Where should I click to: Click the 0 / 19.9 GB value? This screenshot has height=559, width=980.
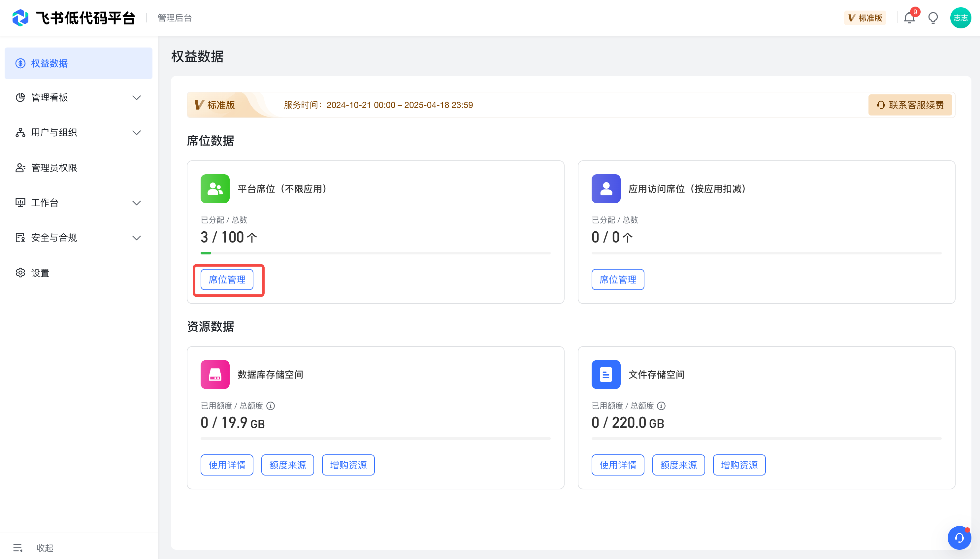pos(233,423)
